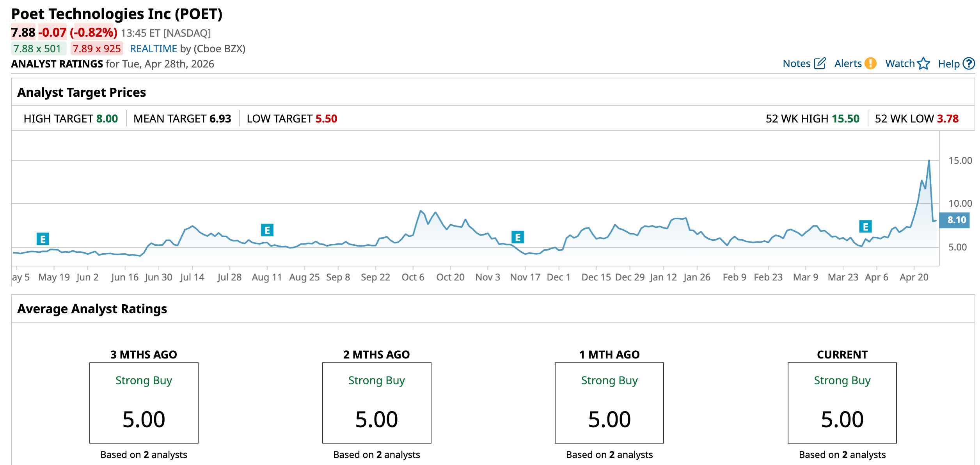Click the bid quote 7.88 x 501

click(37, 49)
